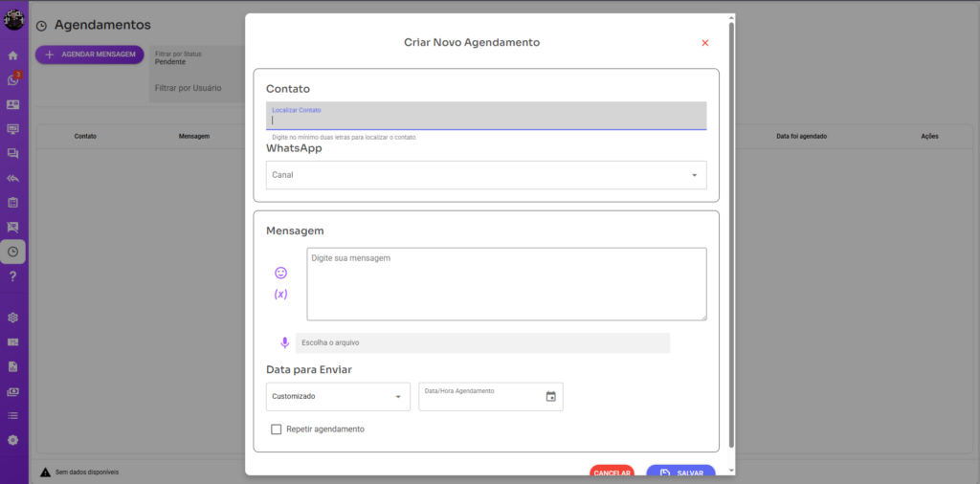Open WhatsApp chats with notification badge
980x484 pixels.
click(12, 80)
